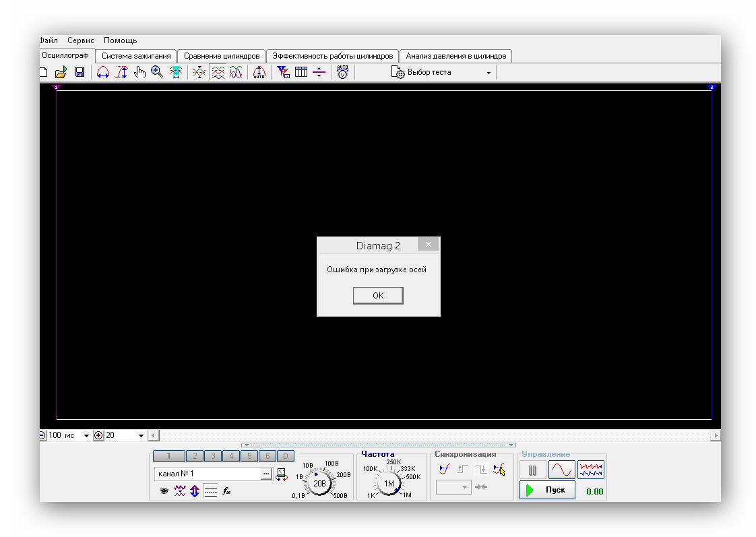Click the fx function icon
The height and width of the screenshot is (537, 756).
(226, 491)
